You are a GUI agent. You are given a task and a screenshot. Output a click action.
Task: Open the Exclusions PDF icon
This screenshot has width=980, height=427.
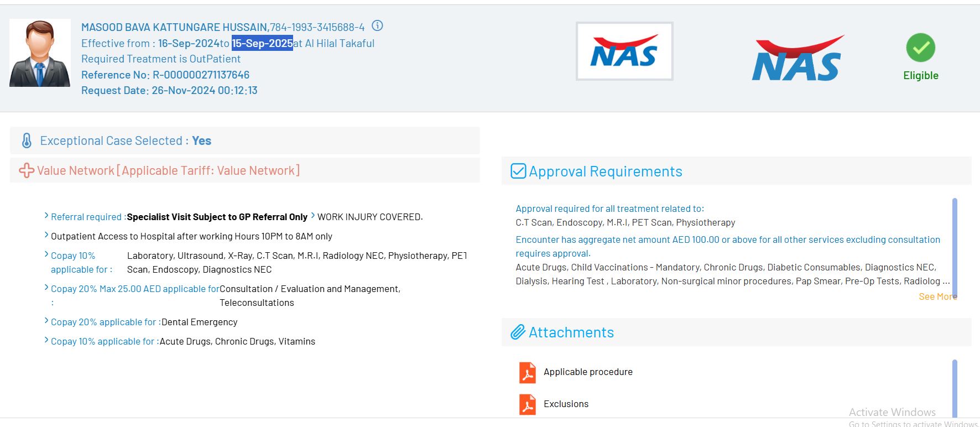(528, 404)
